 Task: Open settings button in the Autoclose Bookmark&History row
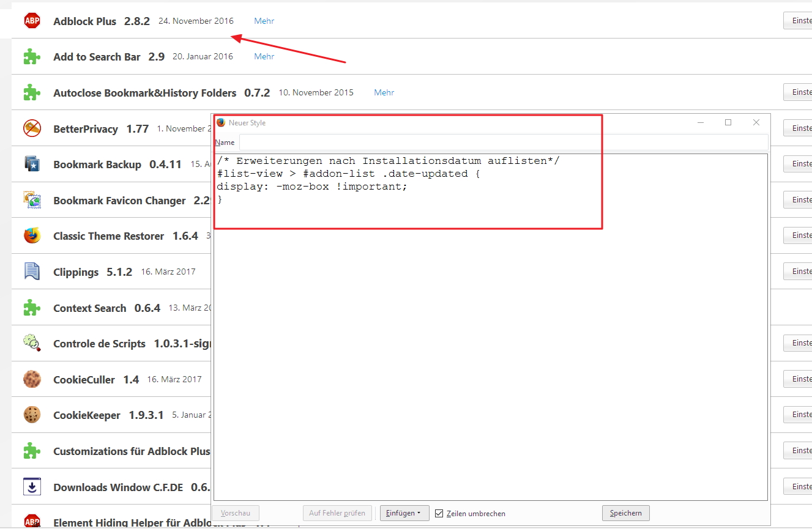click(x=798, y=92)
